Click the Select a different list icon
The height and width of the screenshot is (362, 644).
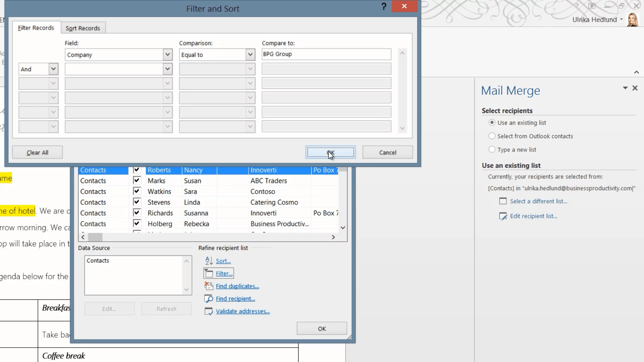pyautogui.click(x=503, y=201)
